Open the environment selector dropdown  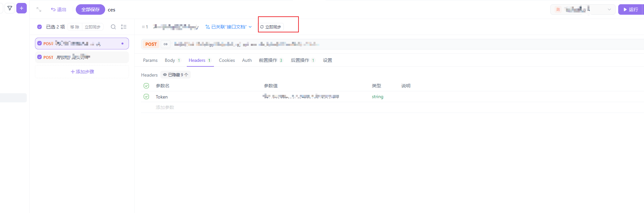583,9
